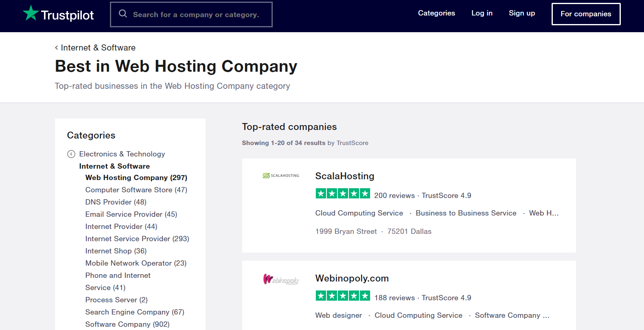The width and height of the screenshot is (644, 330).
Task: Click the 'Top-rated companies' heading
Action: [289, 127]
